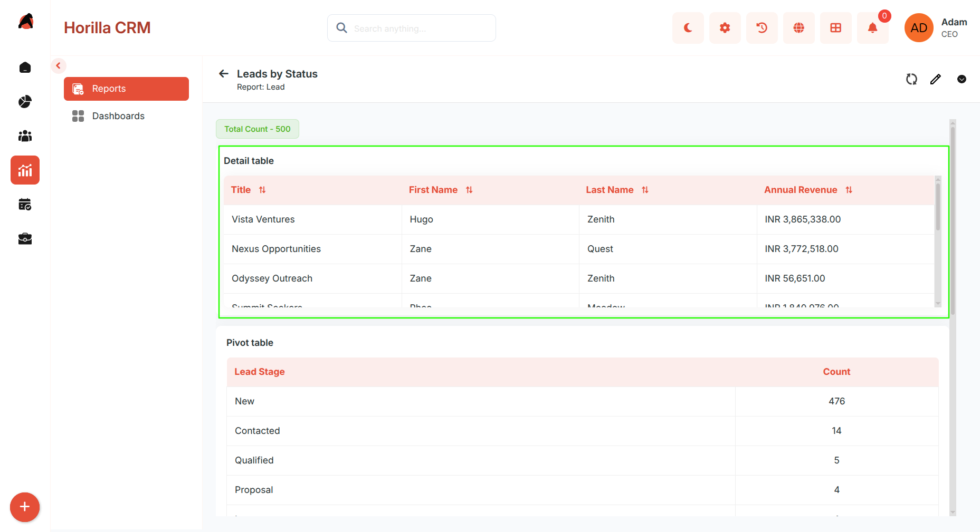Select the Odyssey Outreach cell

click(312, 278)
